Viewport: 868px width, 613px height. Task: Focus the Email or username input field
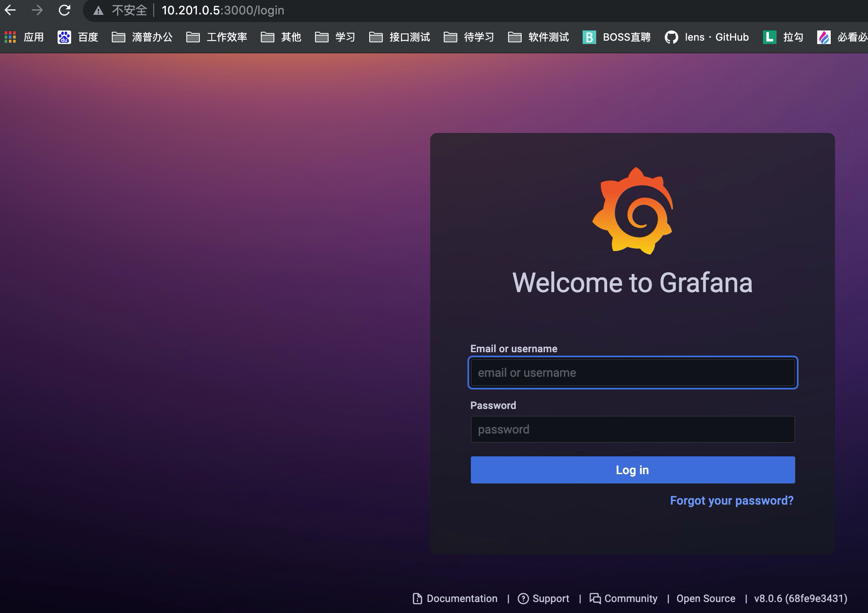point(633,373)
